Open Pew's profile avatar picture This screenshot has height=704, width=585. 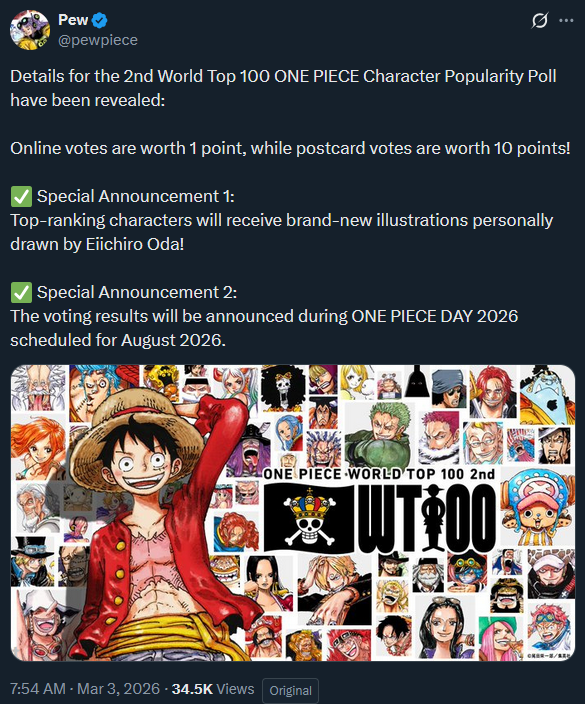tap(30, 30)
